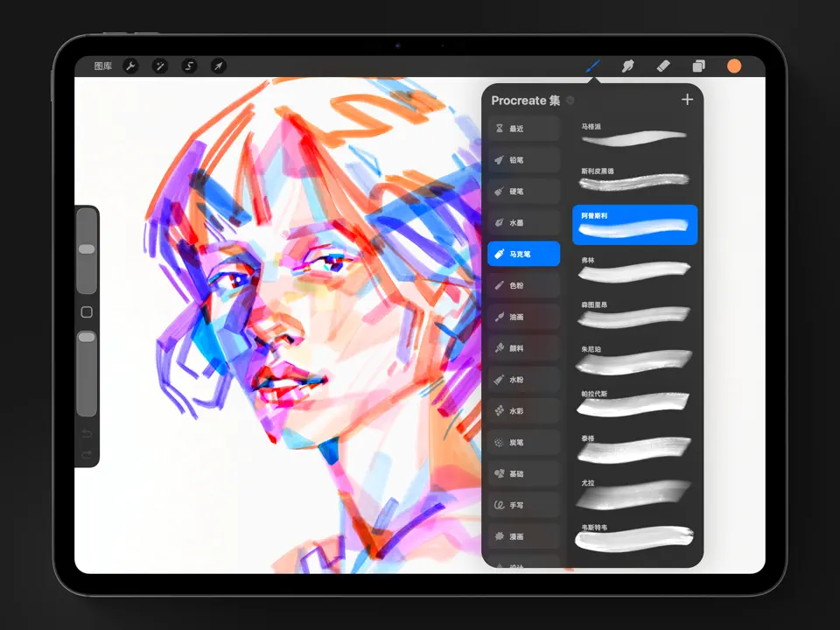Open the Layers panel
Screen dimensions: 840x630
pos(698,66)
